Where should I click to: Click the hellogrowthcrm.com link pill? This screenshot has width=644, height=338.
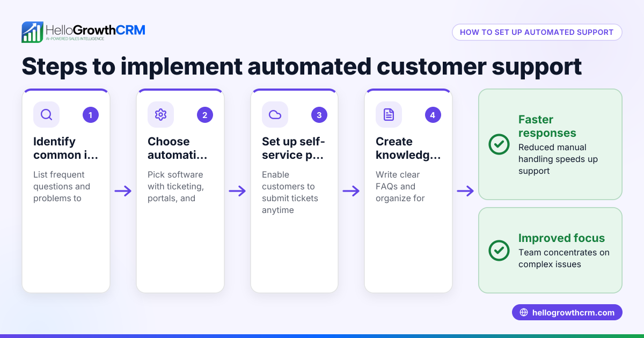click(x=567, y=313)
